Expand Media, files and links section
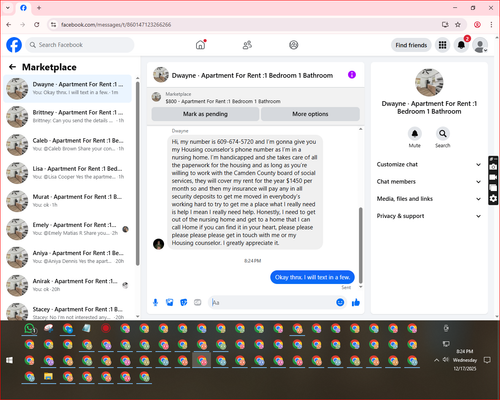The image size is (500, 400). pyautogui.click(x=429, y=199)
